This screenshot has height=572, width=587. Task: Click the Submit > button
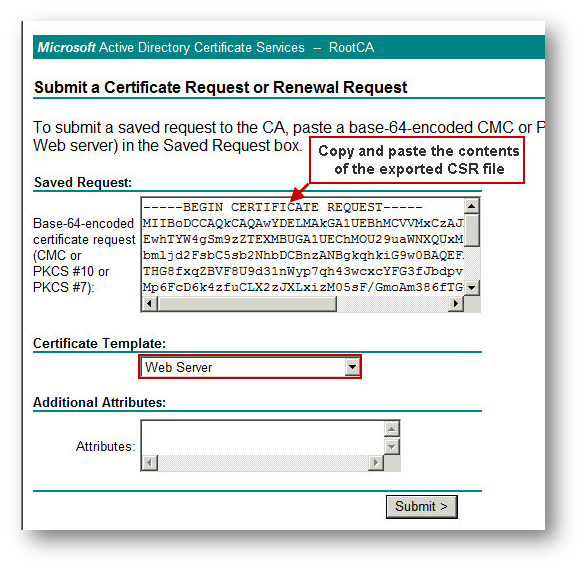[x=422, y=506]
